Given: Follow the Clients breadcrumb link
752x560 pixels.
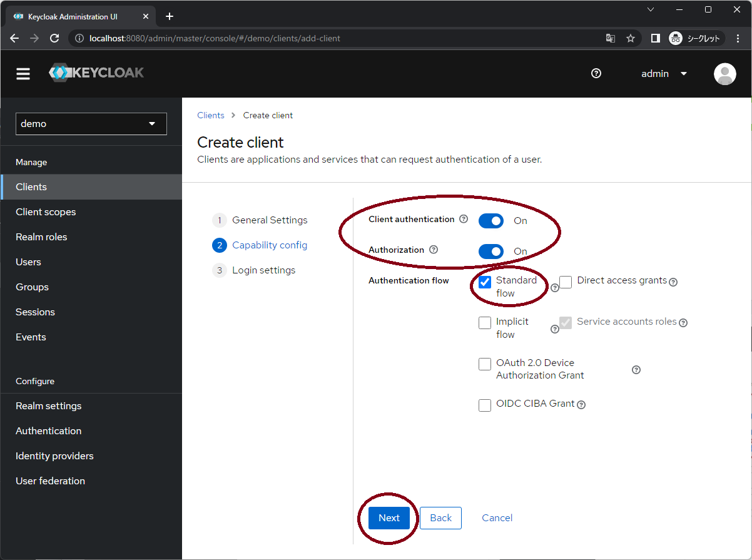Looking at the screenshot, I should point(211,115).
